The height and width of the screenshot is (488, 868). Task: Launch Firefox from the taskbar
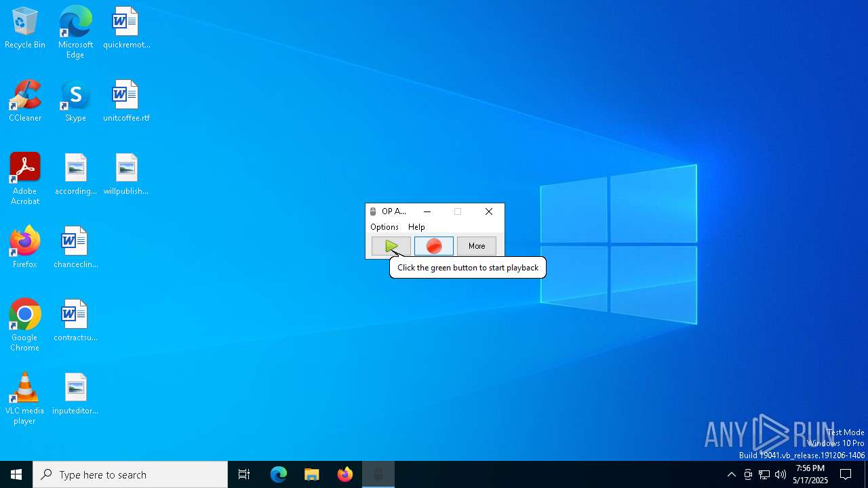(345, 474)
